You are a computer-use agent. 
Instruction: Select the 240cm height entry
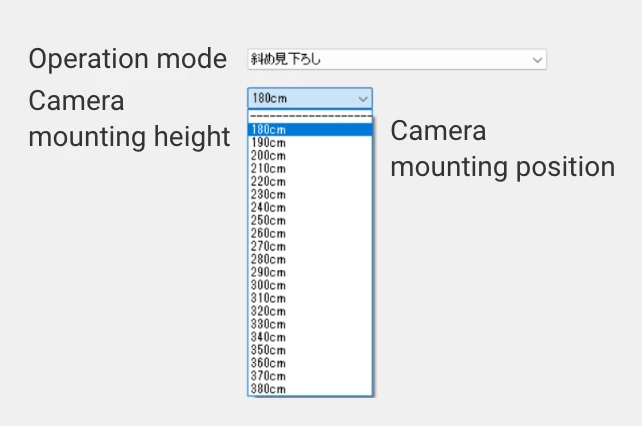(310, 208)
